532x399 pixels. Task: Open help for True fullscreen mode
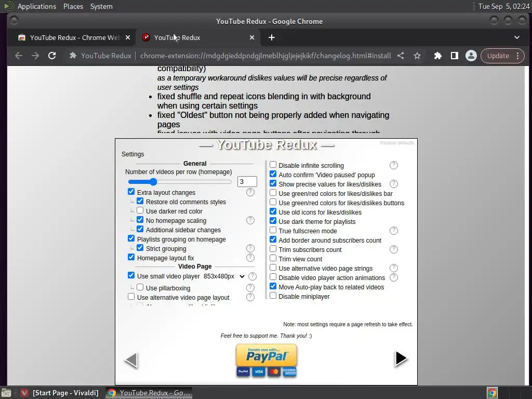[394, 231]
